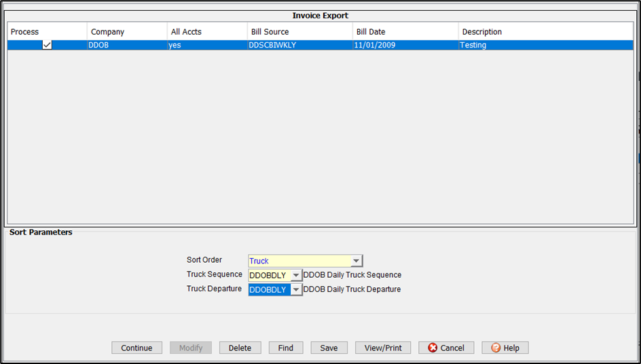Click the All Accts column header
641x364 pixels.
(206, 32)
